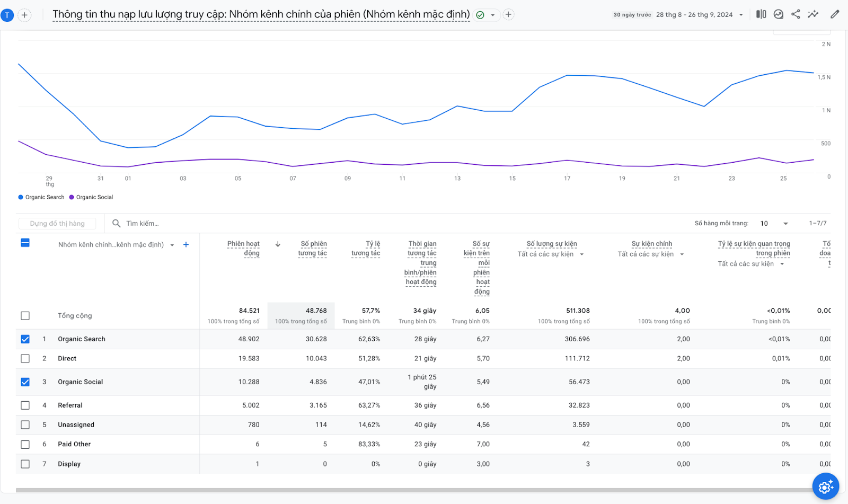Click the Organic Social legend dot
The width and height of the screenshot is (848, 504).
(72, 197)
